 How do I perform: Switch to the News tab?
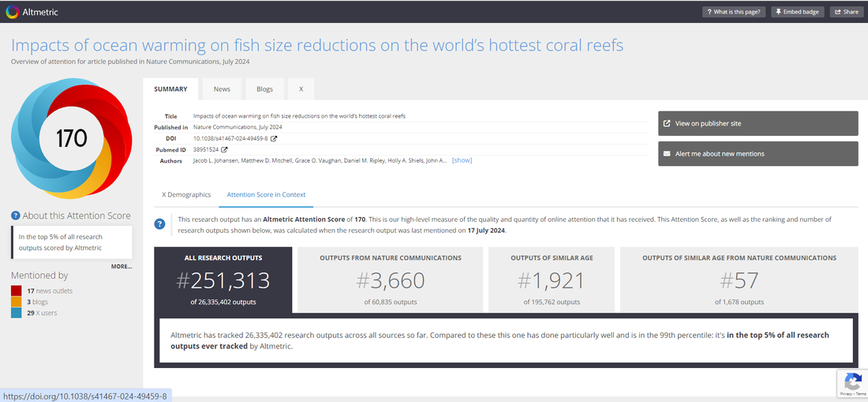click(x=222, y=89)
